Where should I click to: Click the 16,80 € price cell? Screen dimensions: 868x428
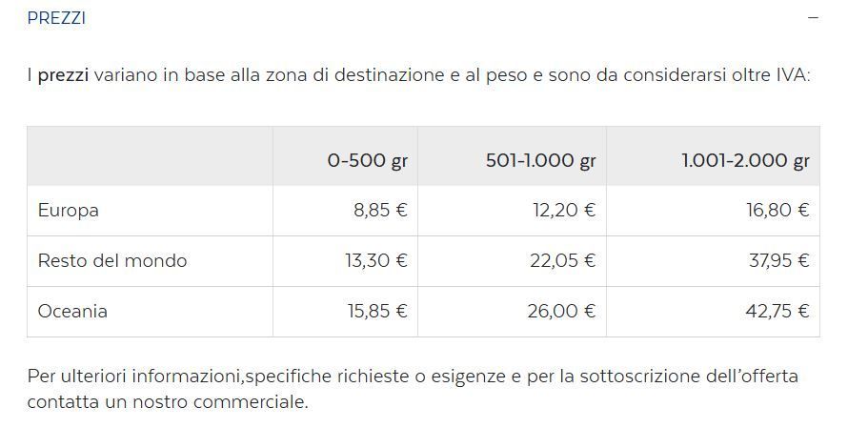[x=777, y=211]
